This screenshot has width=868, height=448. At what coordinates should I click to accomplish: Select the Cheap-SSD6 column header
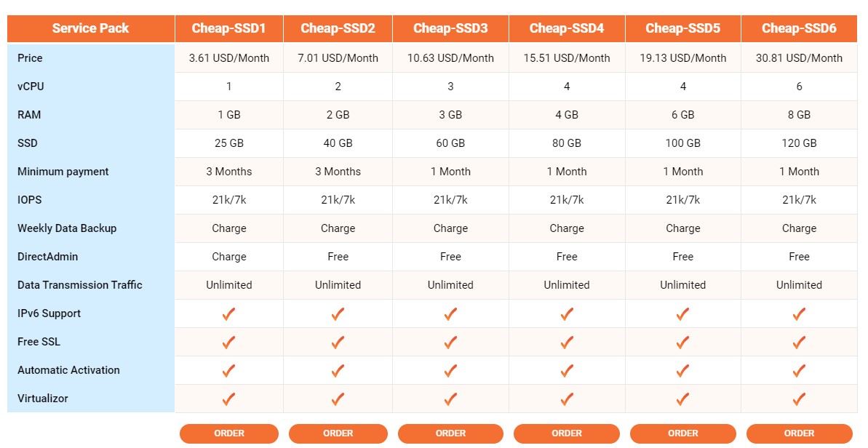[799, 28]
